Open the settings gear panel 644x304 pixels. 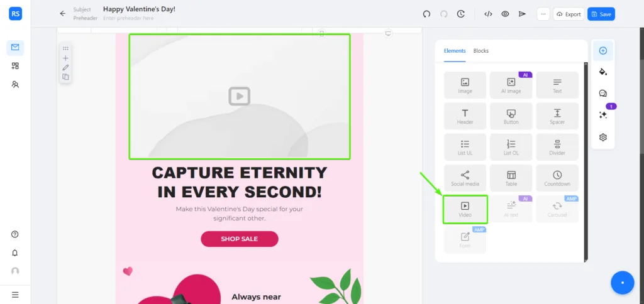pyautogui.click(x=603, y=137)
